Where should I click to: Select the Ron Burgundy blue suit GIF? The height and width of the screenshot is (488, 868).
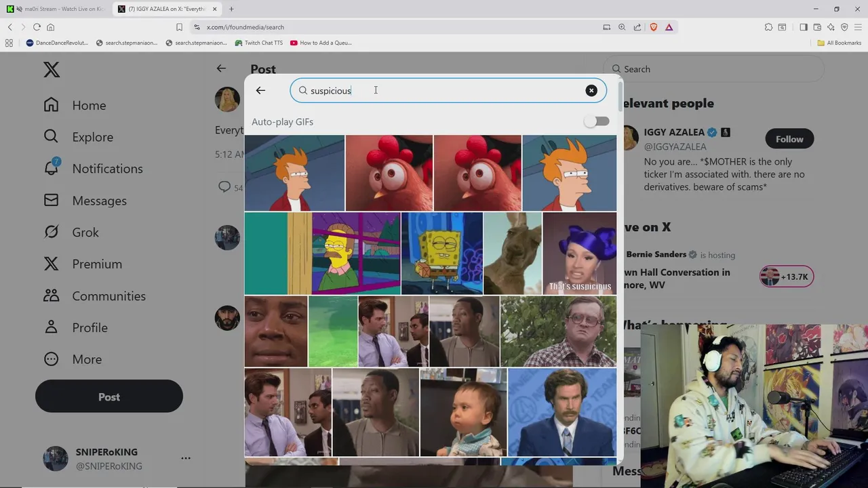561,412
